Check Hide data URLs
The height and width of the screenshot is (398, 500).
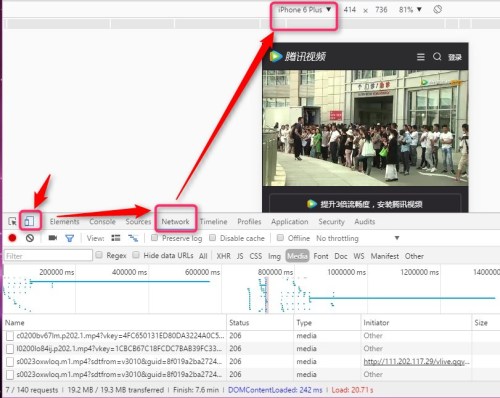(x=136, y=255)
